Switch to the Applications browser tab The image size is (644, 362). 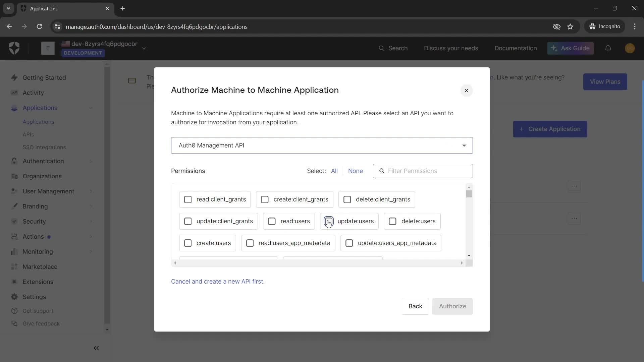point(65,9)
